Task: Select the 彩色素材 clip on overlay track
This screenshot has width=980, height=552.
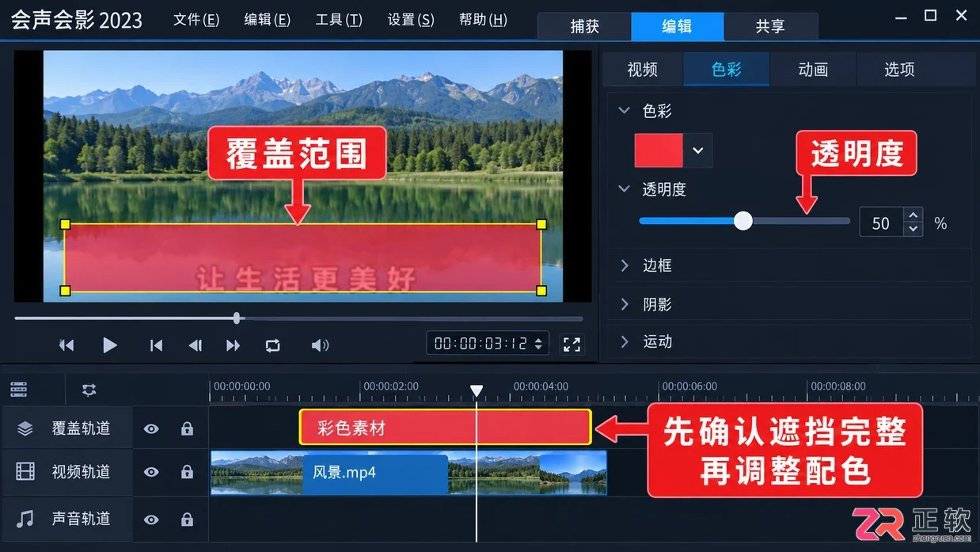Action: click(446, 428)
